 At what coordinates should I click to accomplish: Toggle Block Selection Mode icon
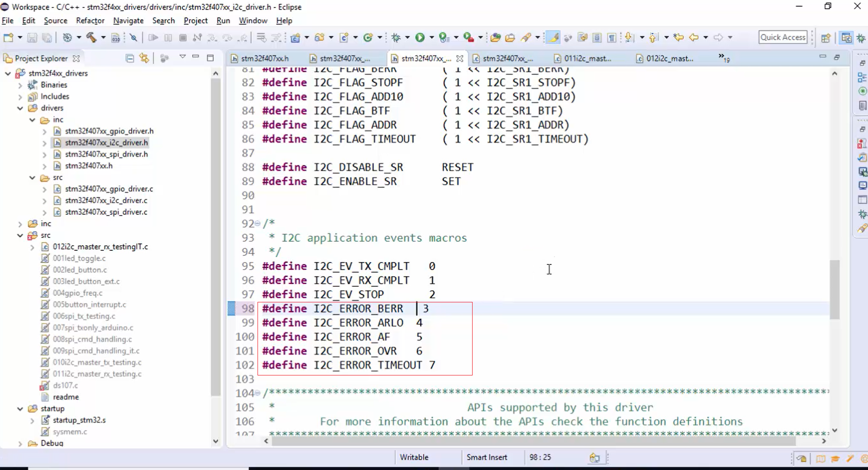[x=597, y=37]
